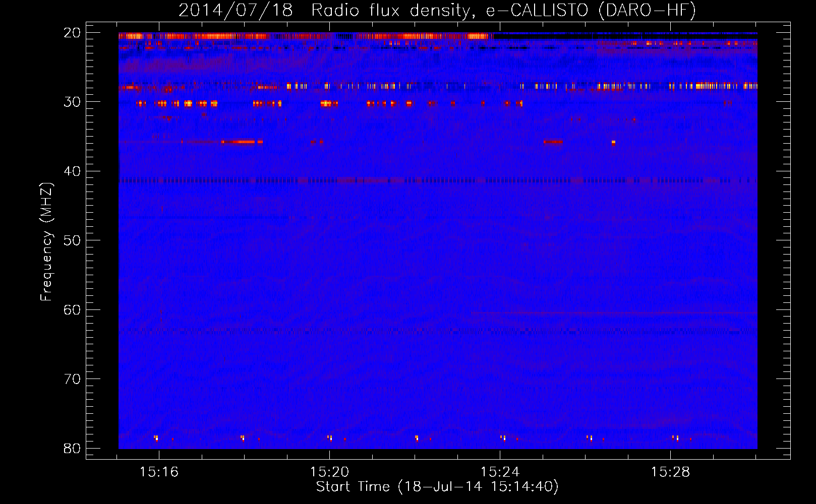Click the 40 frequency tick label
Screen dimensions: 816x504
coord(72,171)
